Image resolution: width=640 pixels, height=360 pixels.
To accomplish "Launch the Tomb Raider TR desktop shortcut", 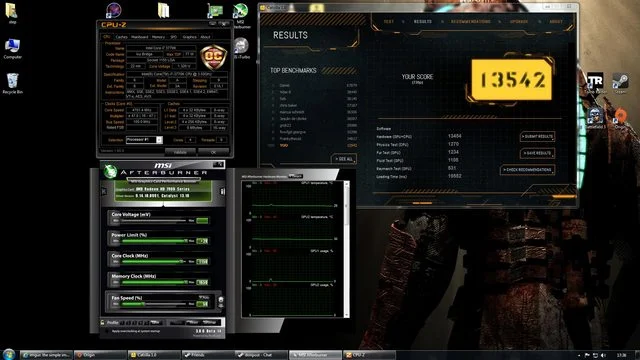I will 595,83.
